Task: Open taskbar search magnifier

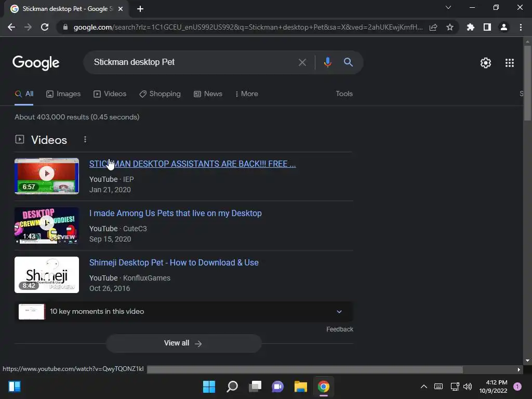Action: 232,387
